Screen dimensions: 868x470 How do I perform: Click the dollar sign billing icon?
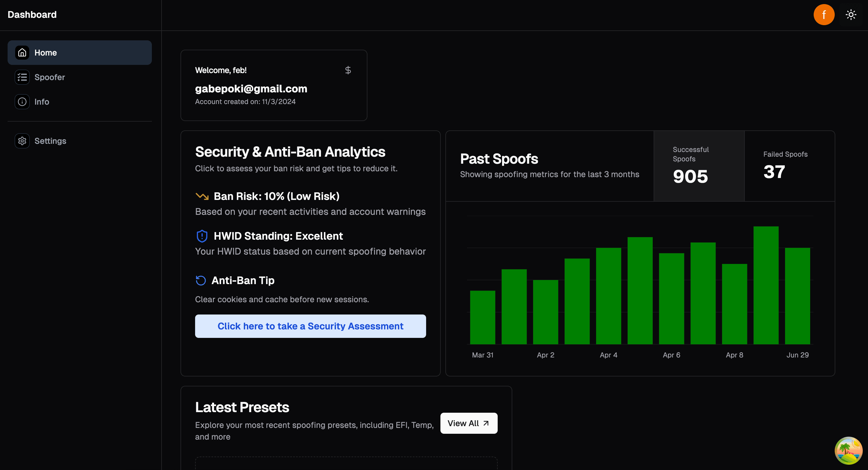(x=348, y=70)
